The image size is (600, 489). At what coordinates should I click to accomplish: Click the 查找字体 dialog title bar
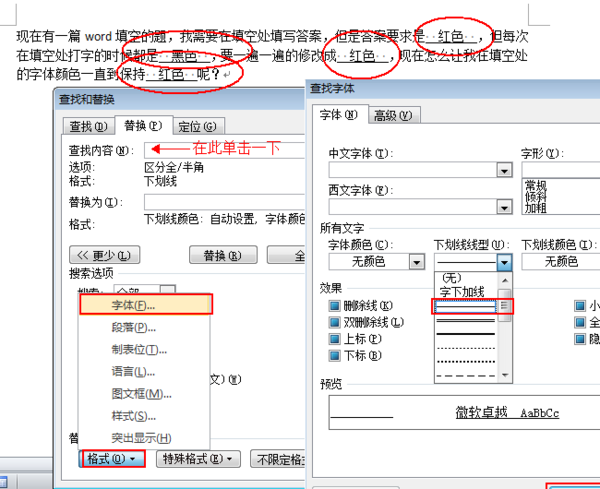click(453, 89)
